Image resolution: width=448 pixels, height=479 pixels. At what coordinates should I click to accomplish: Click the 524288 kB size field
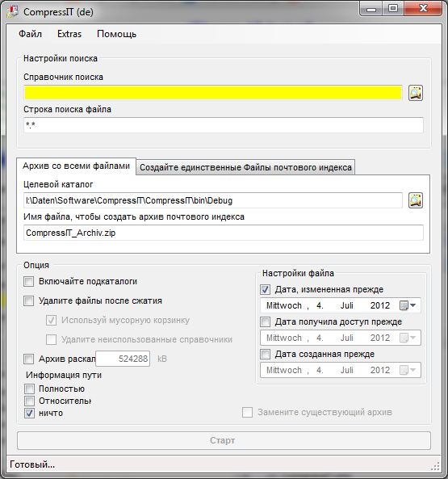coord(123,359)
